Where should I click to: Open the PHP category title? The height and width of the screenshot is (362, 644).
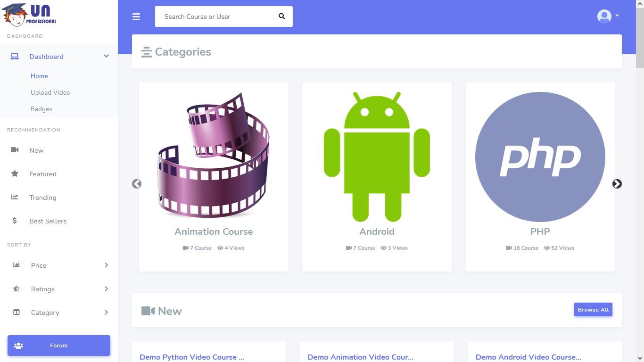(x=540, y=231)
